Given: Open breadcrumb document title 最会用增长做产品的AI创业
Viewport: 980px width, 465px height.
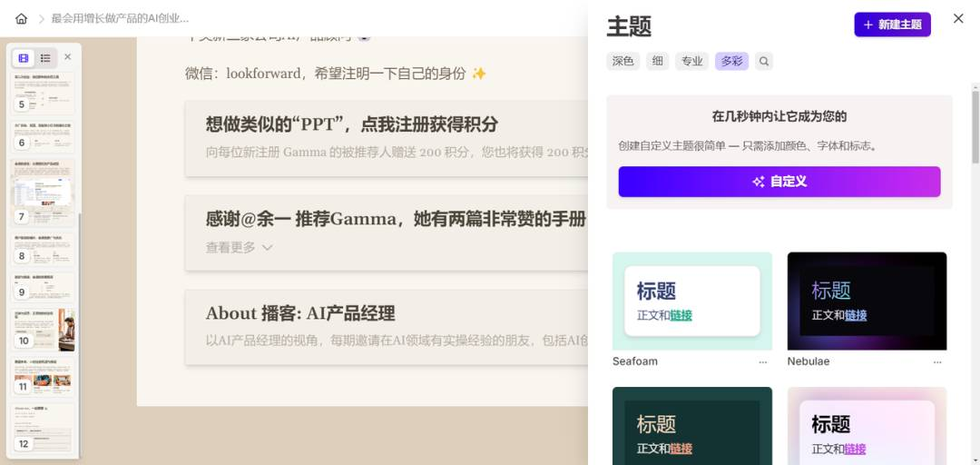Looking at the screenshot, I should click(x=120, y=19).
